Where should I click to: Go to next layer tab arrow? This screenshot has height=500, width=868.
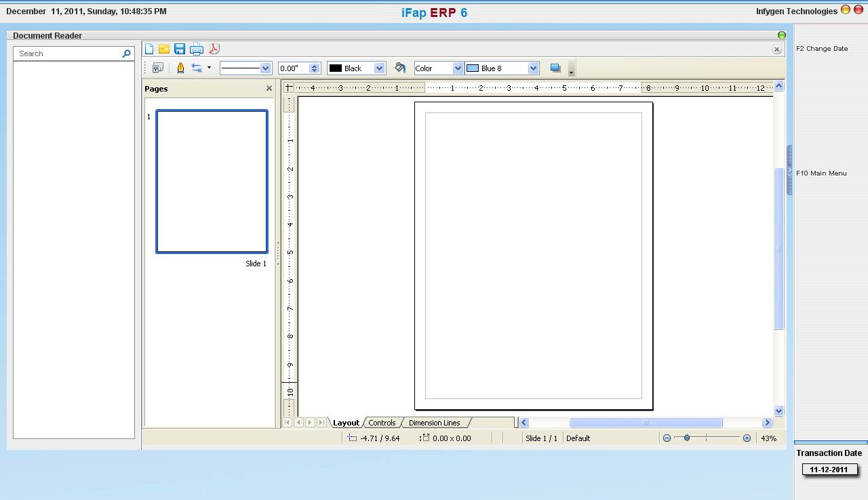click(x=310, y=422)
